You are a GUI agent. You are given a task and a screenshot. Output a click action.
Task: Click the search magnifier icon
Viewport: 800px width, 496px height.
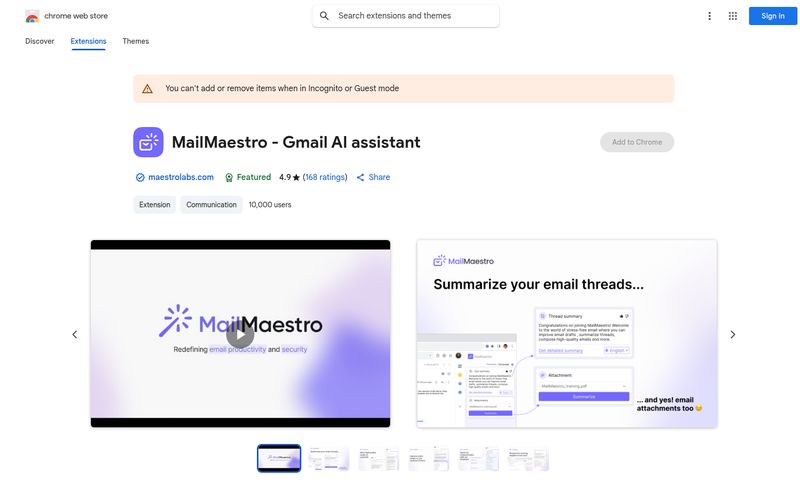pyautogui.click(x=324, y=16)
